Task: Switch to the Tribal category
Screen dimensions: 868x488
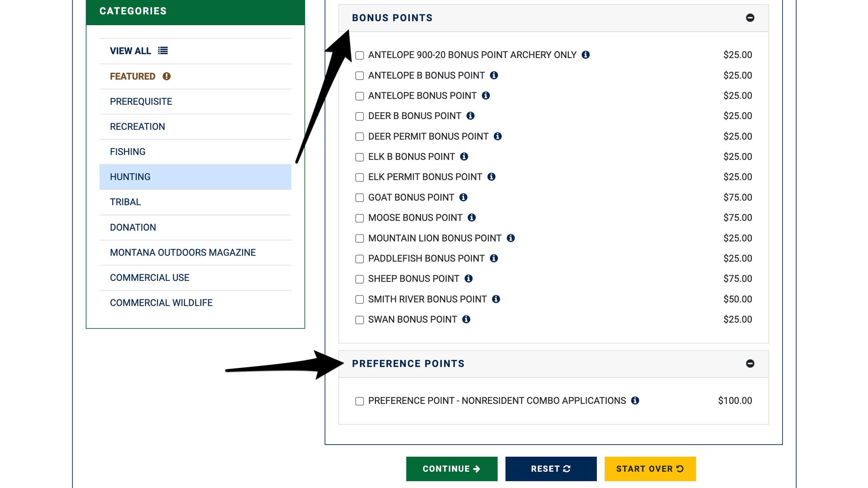Action: point(125,202)
